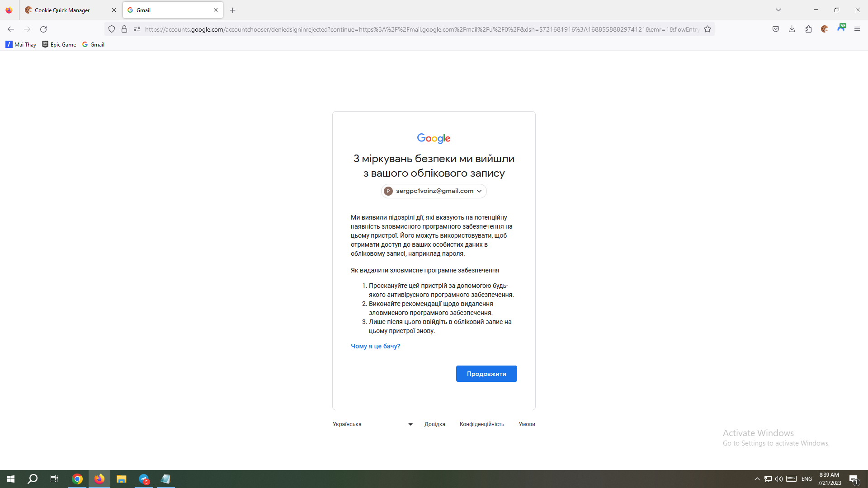Open Windows taskbar search
The height and width of the screenshot is (488, 868).
click(x=33, y=479)
